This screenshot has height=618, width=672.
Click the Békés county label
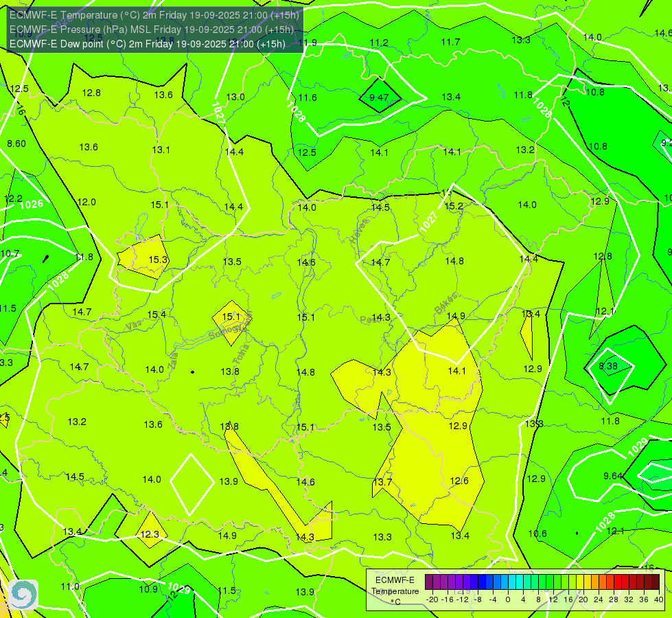pos(445,304)
